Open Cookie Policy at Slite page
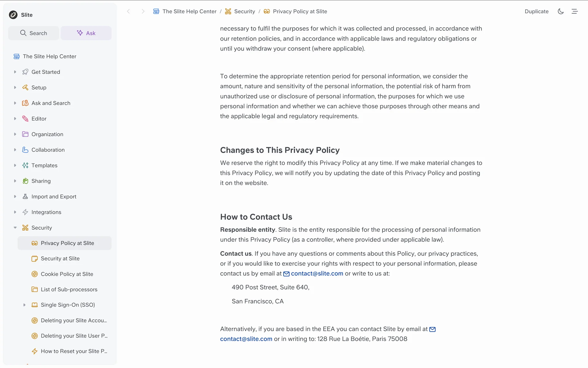Viewport: 588px width, 368px height. (x=67, y=274)
